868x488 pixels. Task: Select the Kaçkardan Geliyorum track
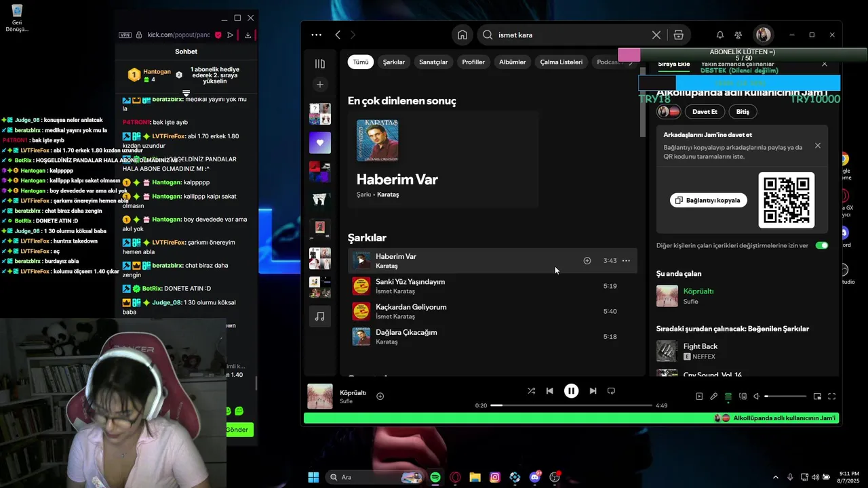[492, 312]
